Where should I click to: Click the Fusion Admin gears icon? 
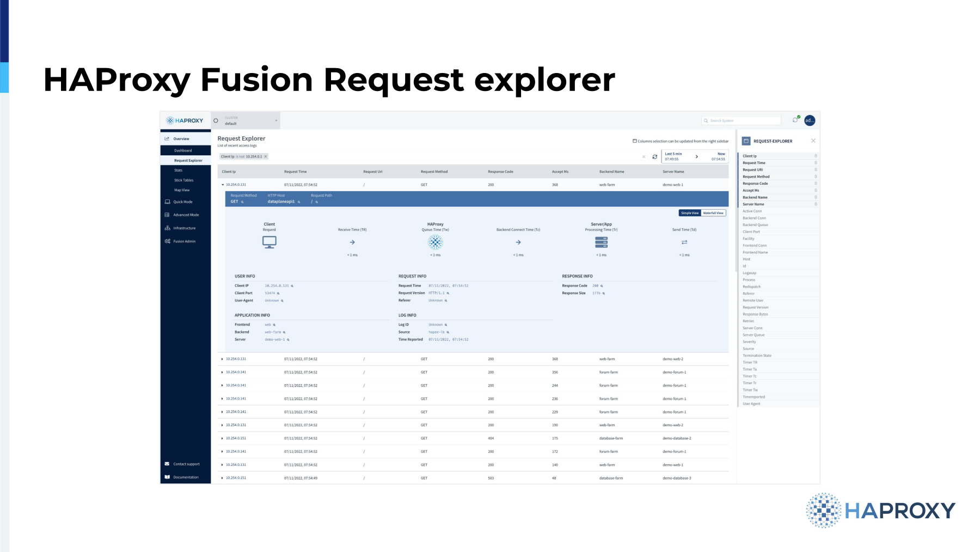[x=167, y=241]
